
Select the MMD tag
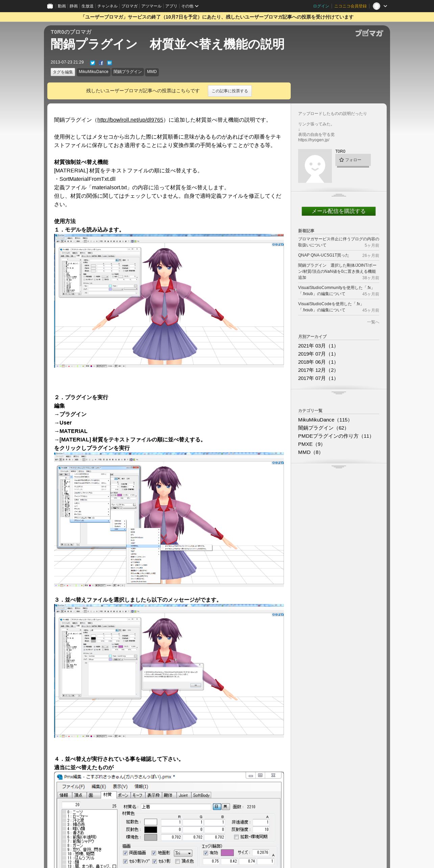(152, 72)
